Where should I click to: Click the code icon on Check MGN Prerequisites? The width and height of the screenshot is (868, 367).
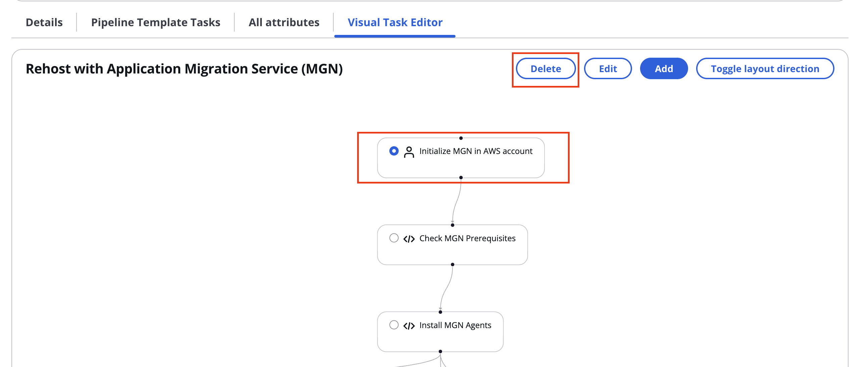pyautogui.click(x=409, y=239)
